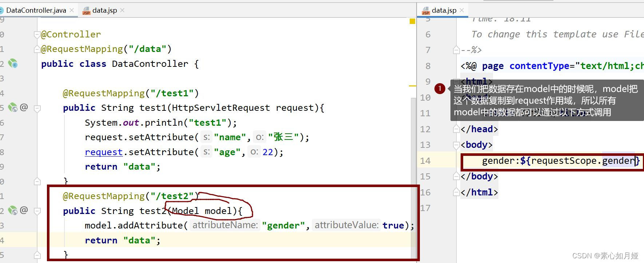
Task: Collapse the fold at test2 closing brace
Action: 37,255
